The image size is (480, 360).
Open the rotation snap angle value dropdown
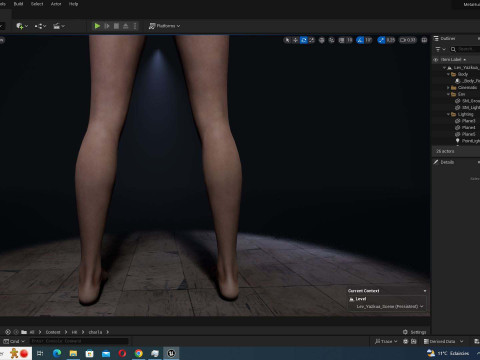coord(368,40)
